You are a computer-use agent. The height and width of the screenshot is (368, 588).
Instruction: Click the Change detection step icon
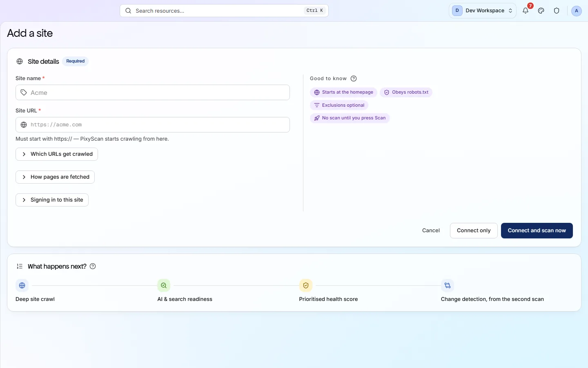pyautogui.click(x=448, y=285)
